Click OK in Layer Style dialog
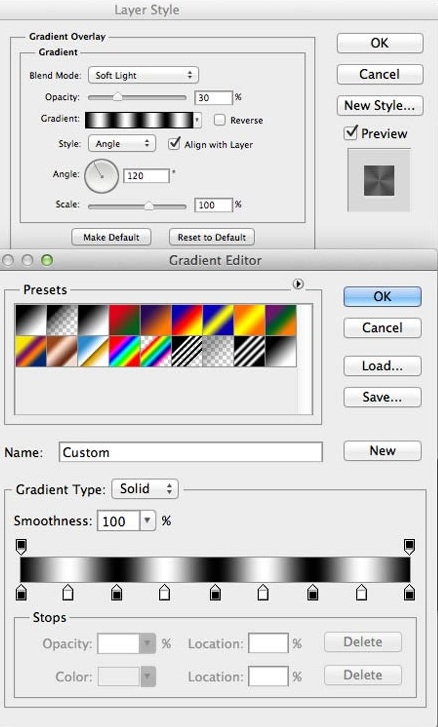 pyautogui.click(x=380, y=43)
